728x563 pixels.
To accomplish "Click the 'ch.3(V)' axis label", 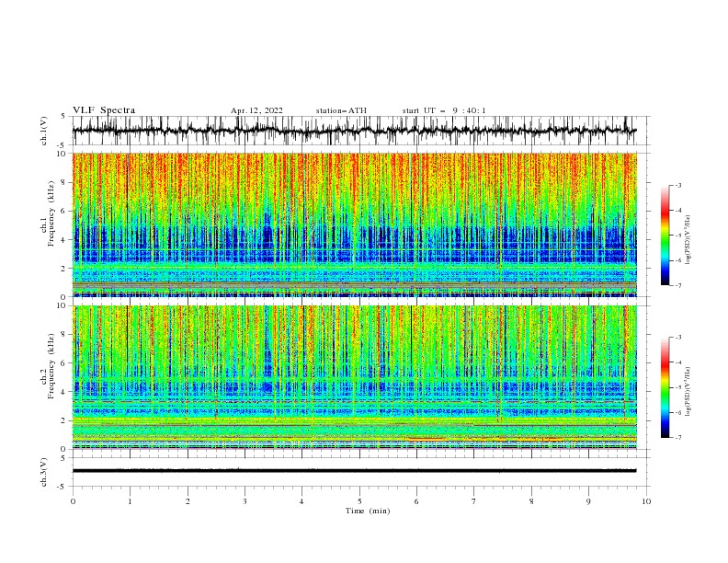I will tap(44, 472).
